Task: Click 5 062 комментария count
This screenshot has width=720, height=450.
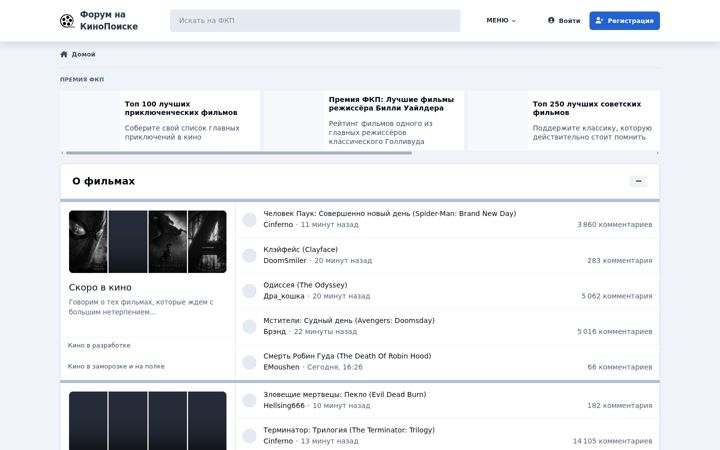Action: tap(617, 296)
